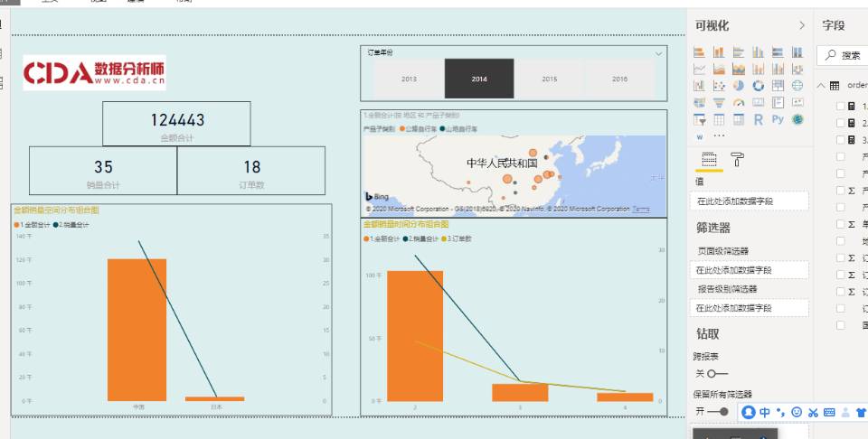Select the pie chart visual
The width and height of the screenshot is (868, 439).
(739, 86)
